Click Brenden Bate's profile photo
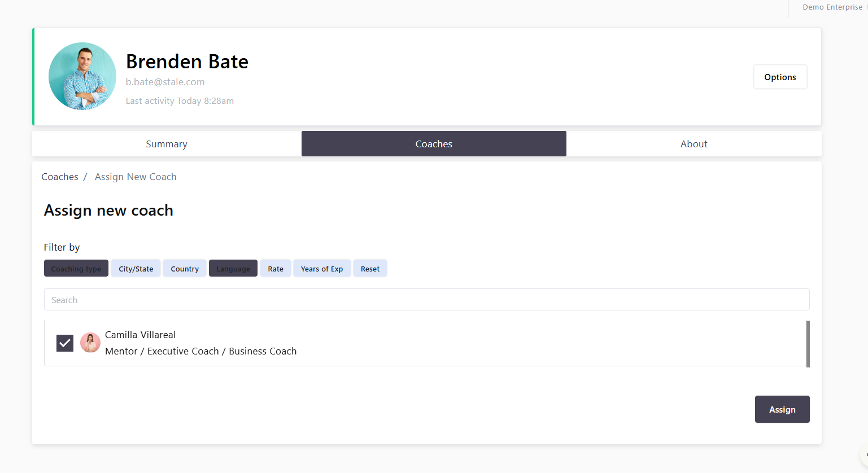The width and height of the screenshot is (868, 473). tap(82, 76)
